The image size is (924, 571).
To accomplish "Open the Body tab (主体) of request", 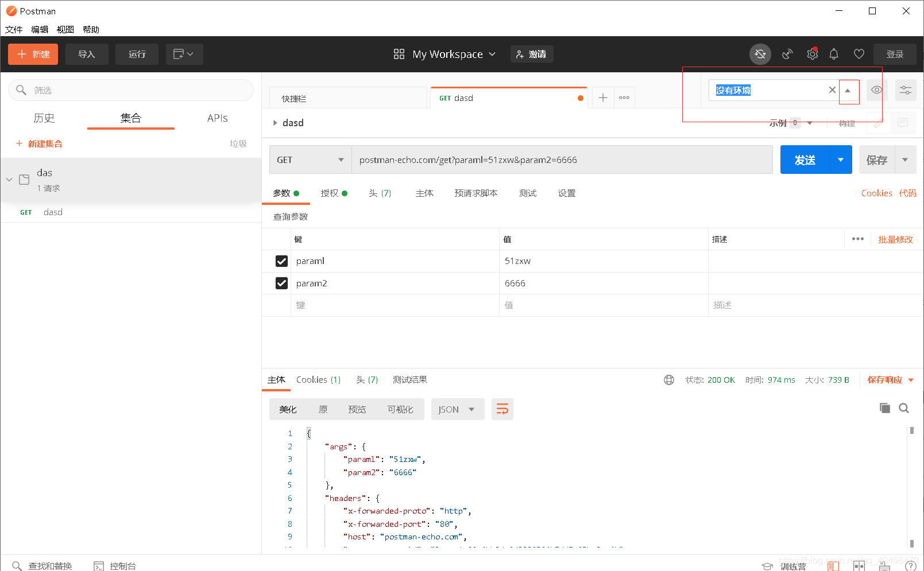I will (x=424, y=193).
